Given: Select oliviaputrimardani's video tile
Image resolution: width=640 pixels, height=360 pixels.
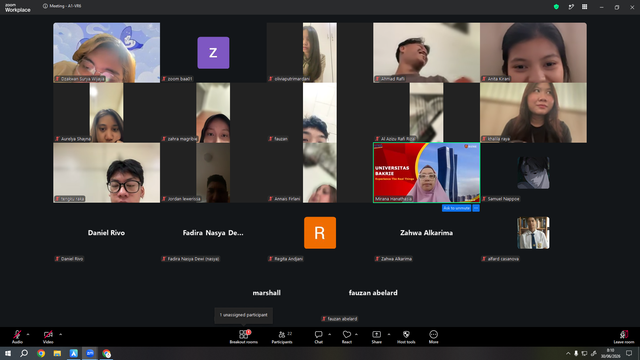Looking at the screenshot, I should pos(320,53).
